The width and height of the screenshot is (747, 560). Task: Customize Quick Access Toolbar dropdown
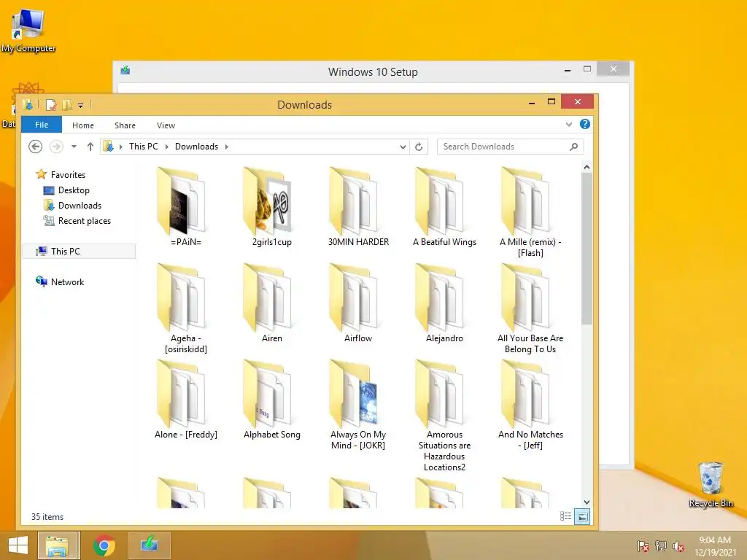click(80, 105)
